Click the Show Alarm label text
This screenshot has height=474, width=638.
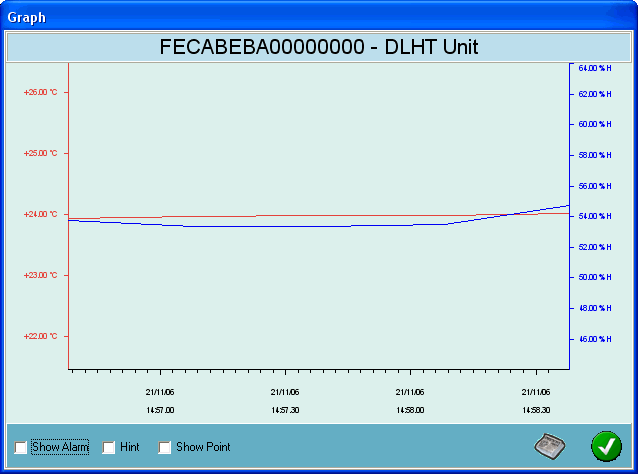60,447
